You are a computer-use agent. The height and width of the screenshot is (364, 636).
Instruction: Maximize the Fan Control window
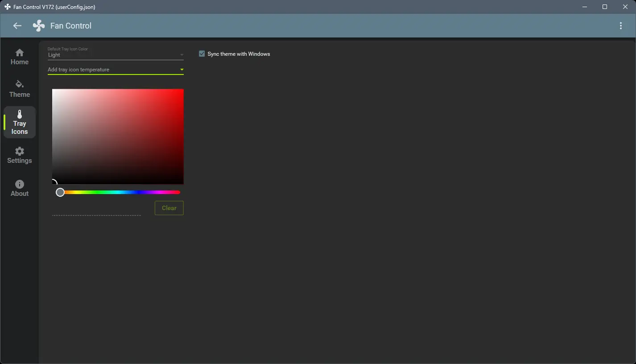click(605, 7)
